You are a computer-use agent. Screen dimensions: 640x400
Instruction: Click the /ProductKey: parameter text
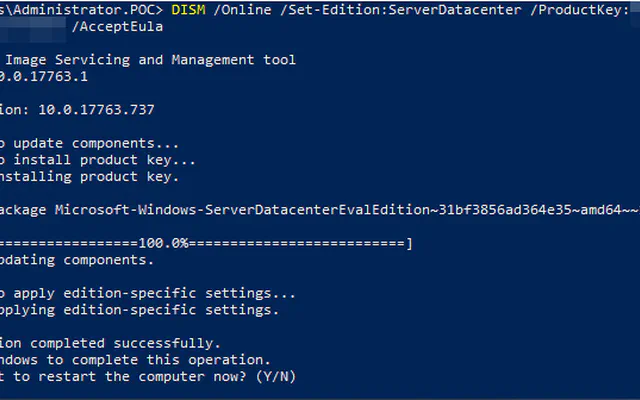pyautogui.click(x=580, y=10)
